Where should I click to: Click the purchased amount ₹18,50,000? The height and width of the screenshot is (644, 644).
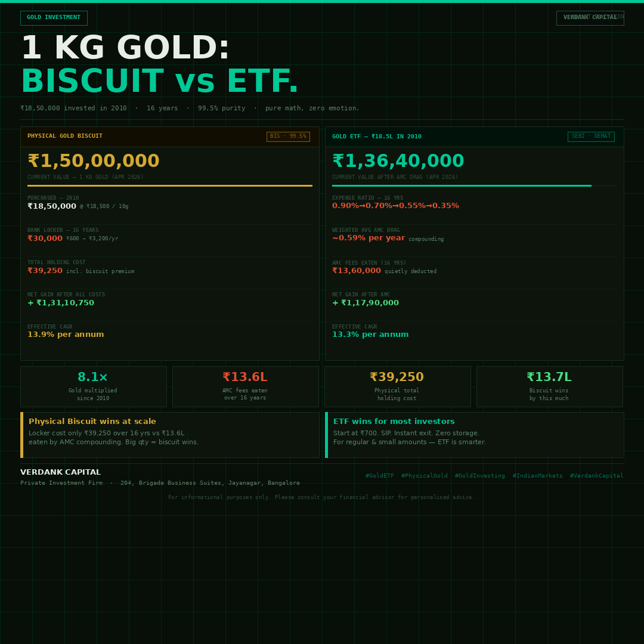(52, 206)
